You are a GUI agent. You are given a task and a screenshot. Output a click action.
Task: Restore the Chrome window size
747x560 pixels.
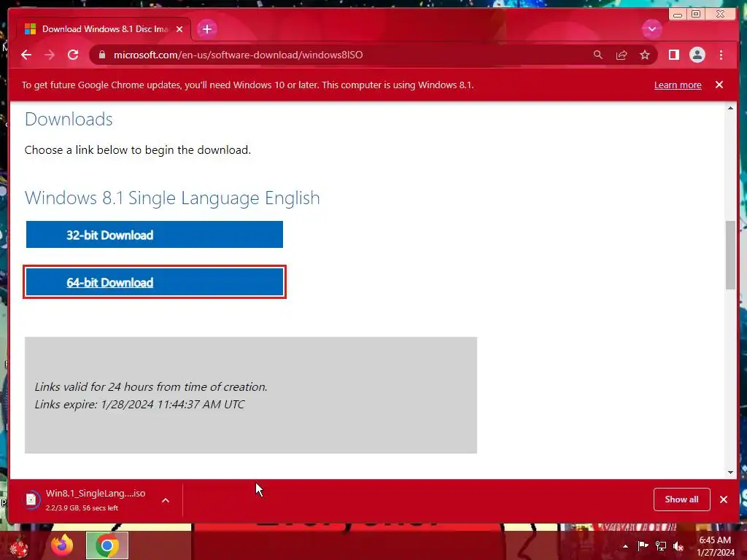pos(695,14)
